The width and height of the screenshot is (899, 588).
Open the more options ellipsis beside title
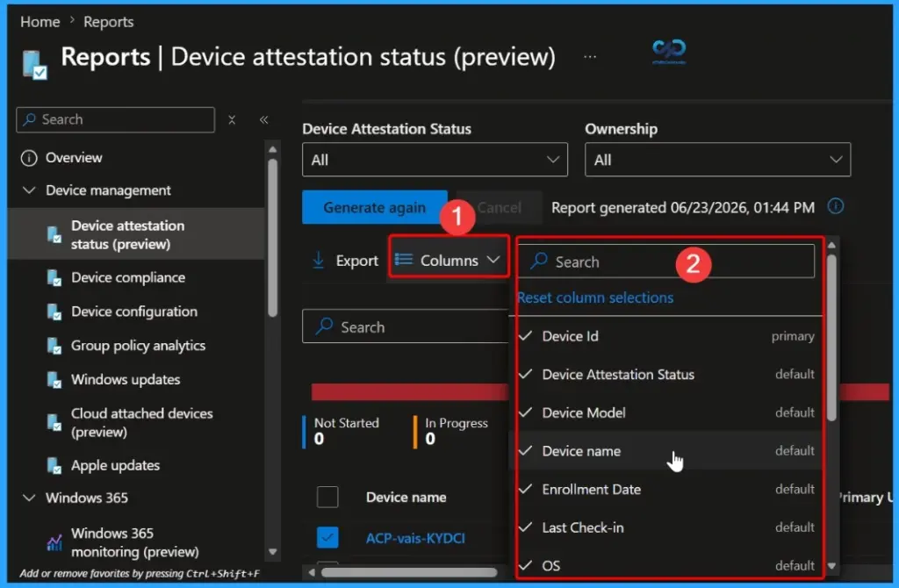[590, 57]
